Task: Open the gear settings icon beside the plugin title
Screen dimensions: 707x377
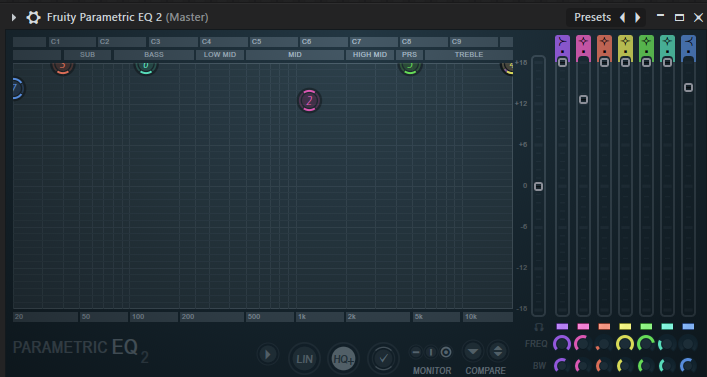Action: [33, 18]
